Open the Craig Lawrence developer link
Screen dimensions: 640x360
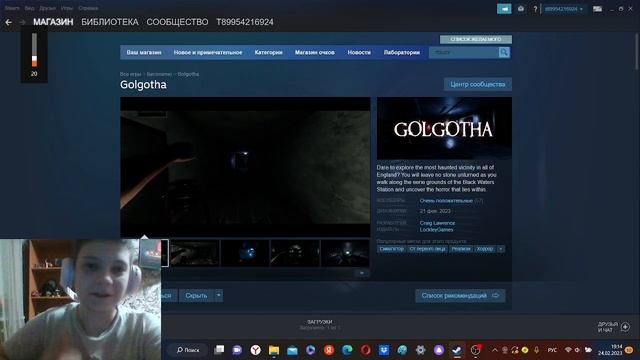(437, 223)
